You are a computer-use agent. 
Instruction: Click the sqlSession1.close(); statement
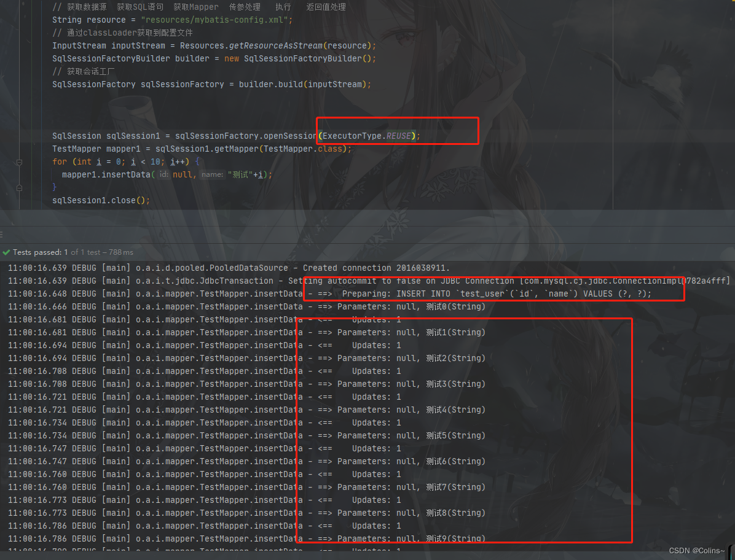101,200
